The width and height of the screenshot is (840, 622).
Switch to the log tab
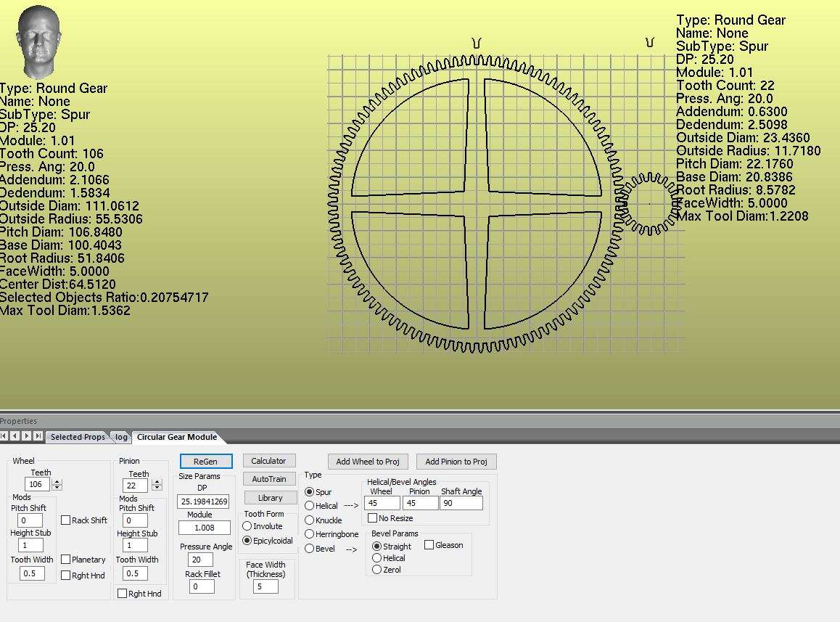(122, 437)
